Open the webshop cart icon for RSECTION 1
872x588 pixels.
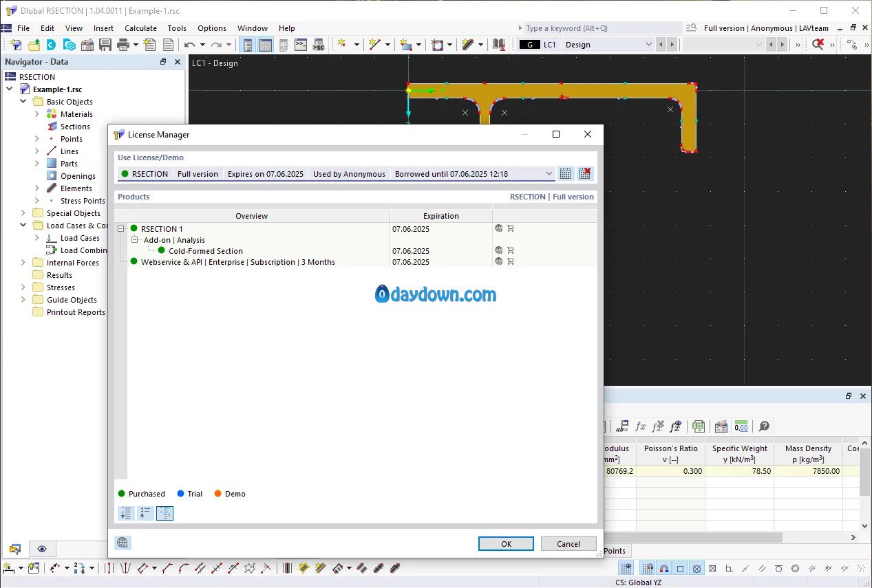pos(511,228)
